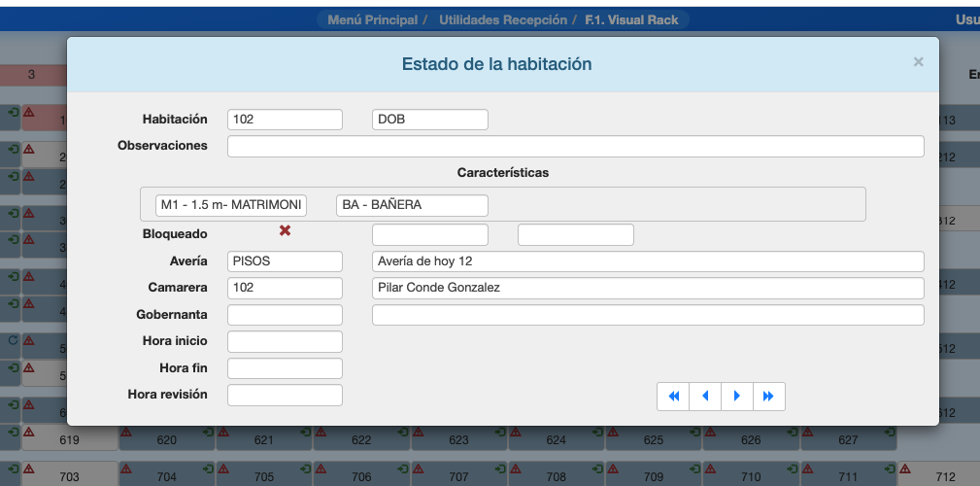This screenshot has height=486, width=980.
Task: Go to the previous room record
Action: pyautogui.click(x=705, y=397)
